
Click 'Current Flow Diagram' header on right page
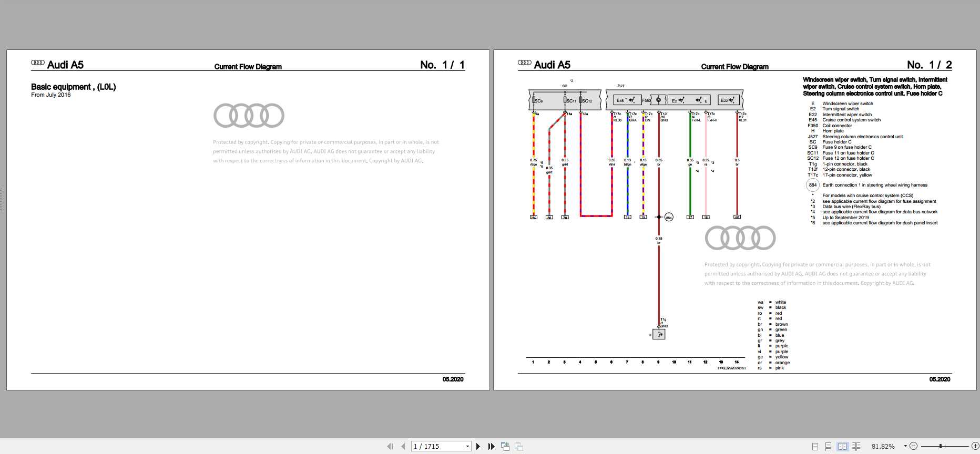(734, 67)
